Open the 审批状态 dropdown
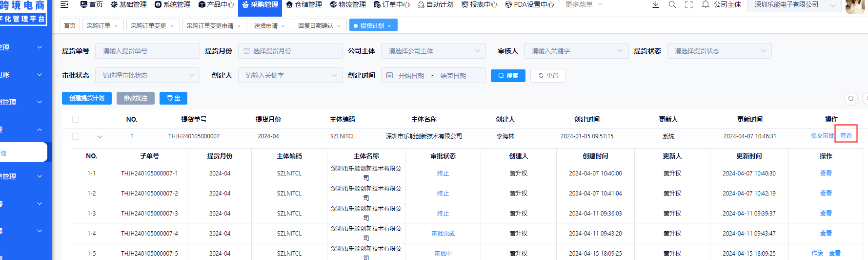The height and width of the screenshot is (260, 868). coord(147,75)
